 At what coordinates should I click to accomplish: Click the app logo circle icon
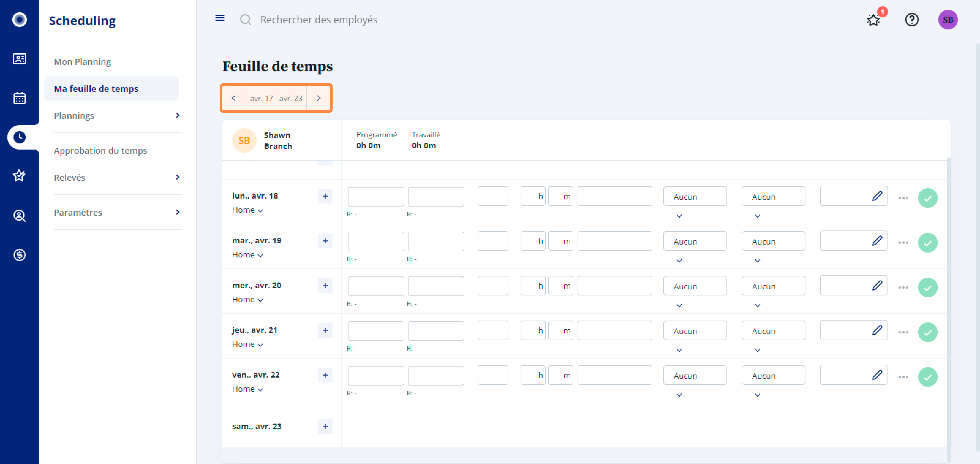[19, 19]
